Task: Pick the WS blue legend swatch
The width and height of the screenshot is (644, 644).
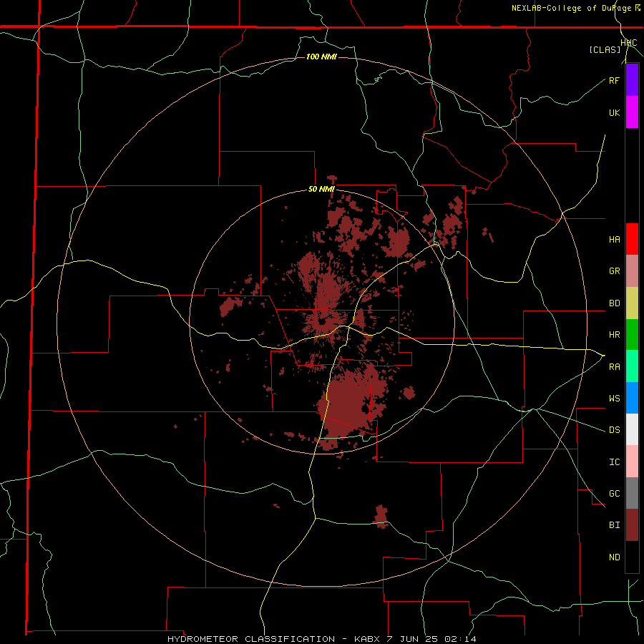Action: click(x=632, y=398)
